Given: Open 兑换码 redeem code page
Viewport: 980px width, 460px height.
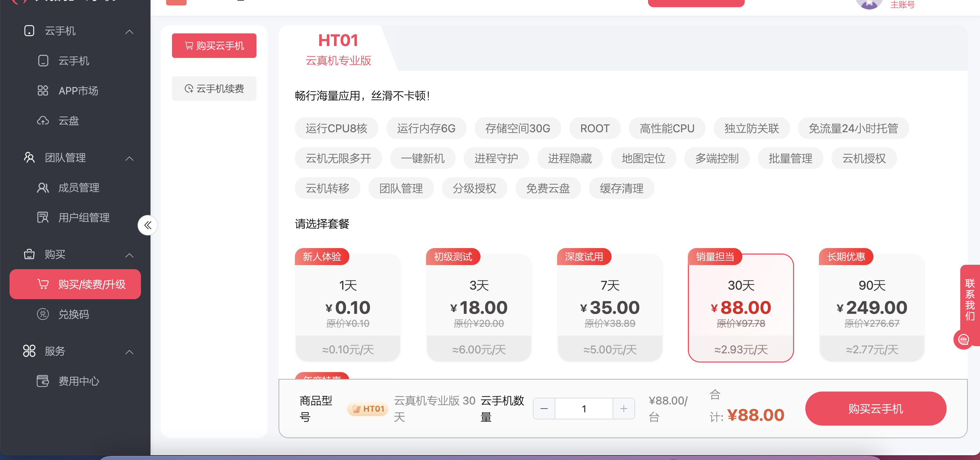Looking at the screenshot, I should (x=74, y=314).
